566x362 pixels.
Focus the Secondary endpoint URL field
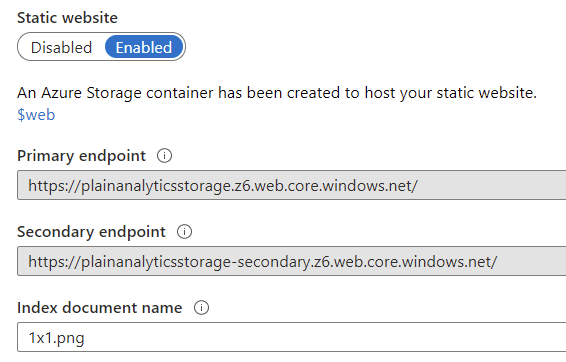click(x=292, y=261)
